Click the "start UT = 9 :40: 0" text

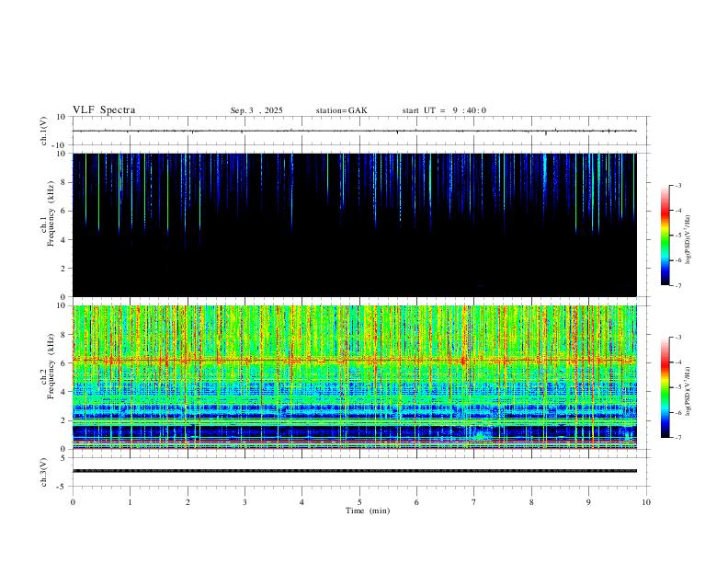[x=444, y=110]
